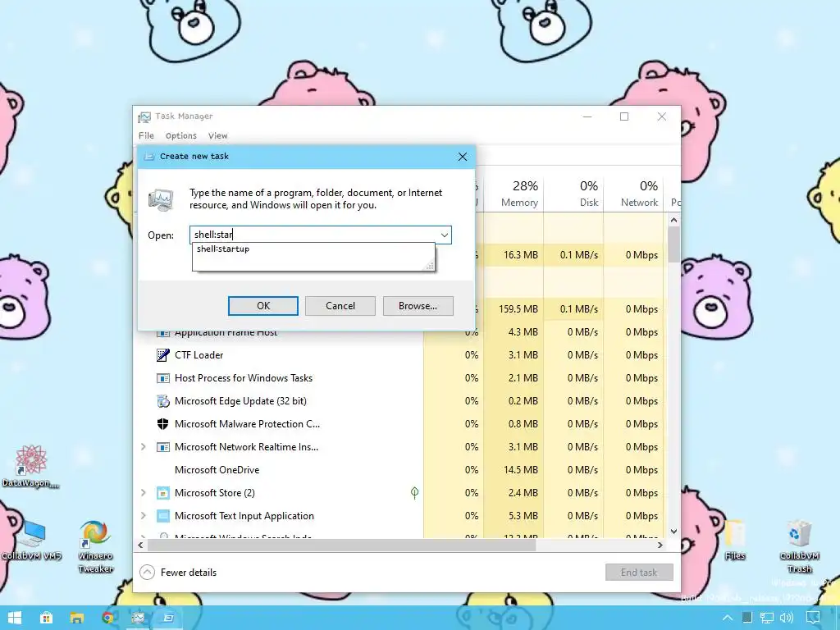Click the vertical scrollbar down arrow

[674, 532]
